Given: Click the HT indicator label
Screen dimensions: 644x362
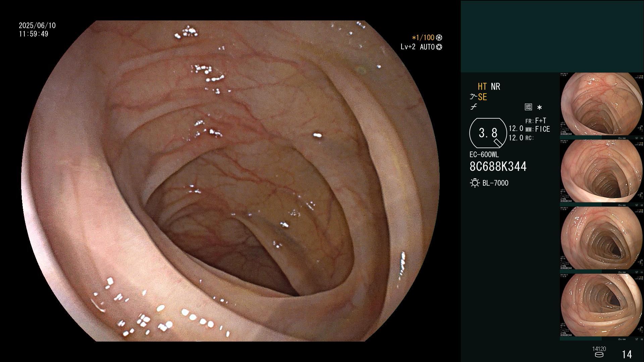Looking at the screenshot, I should pos(482,86).
